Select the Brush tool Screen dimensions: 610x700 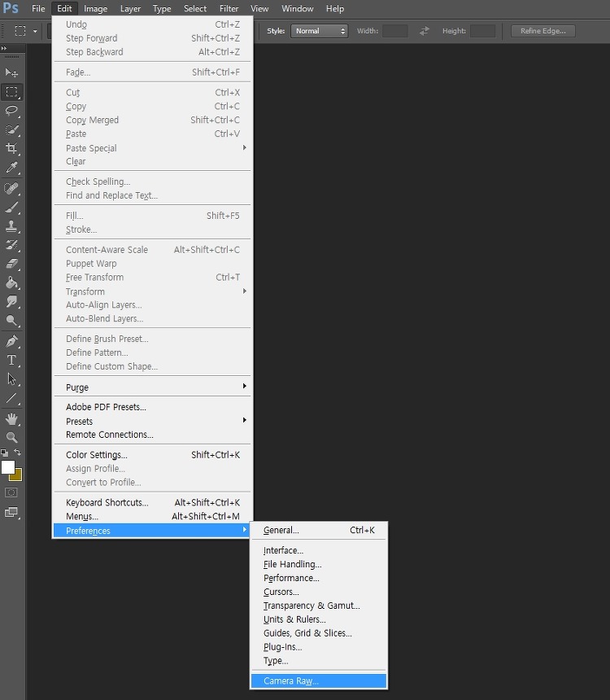click(x=11, y=208)
